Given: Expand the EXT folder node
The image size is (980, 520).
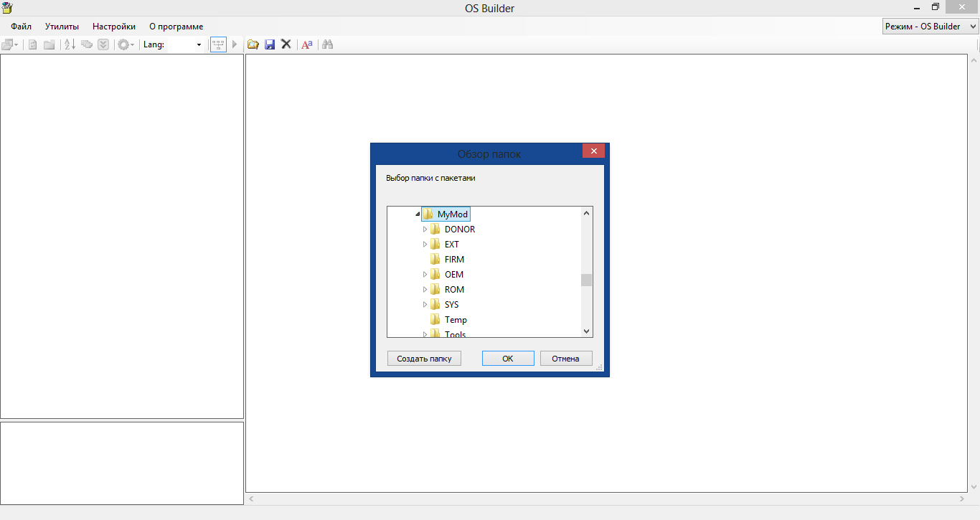Looking at the screenshot, I should [425, 245].
